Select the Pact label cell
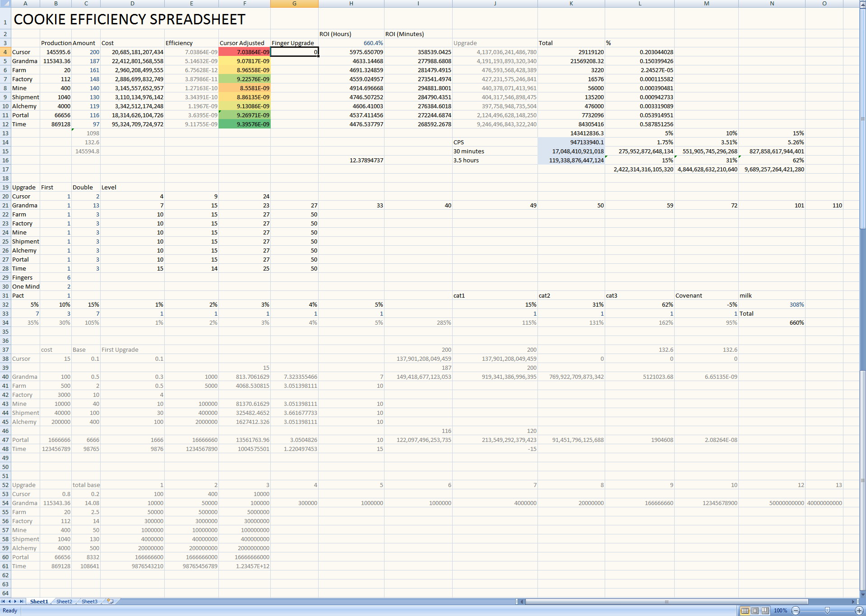Screen dimensions: 866x616 [25, 295]
